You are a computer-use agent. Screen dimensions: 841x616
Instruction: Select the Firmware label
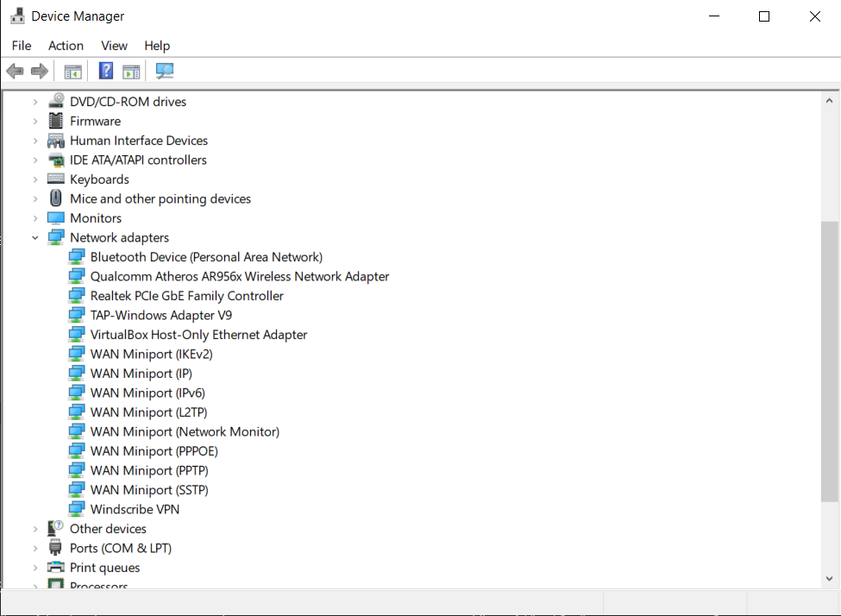point(95,122)
